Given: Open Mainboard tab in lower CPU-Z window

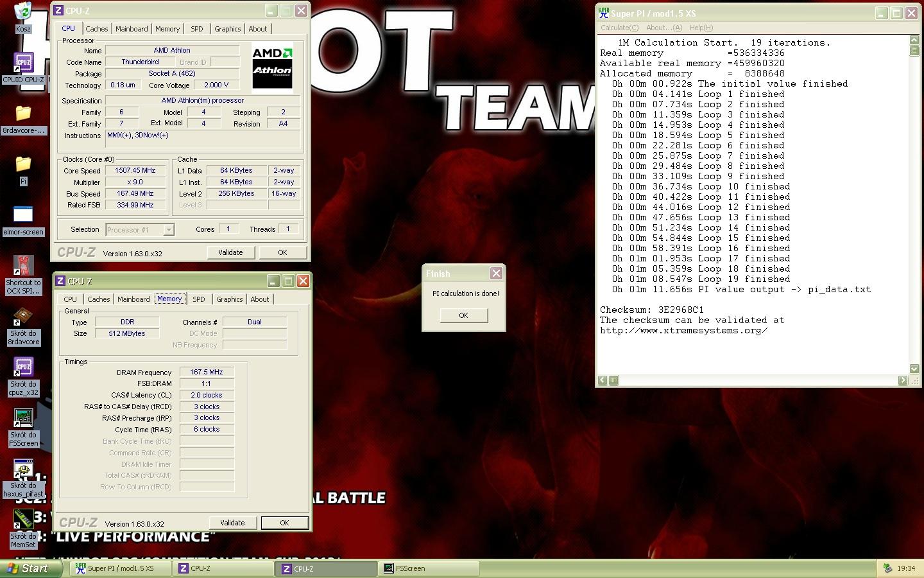Looking at the screenshot, I should coord(133,299).
